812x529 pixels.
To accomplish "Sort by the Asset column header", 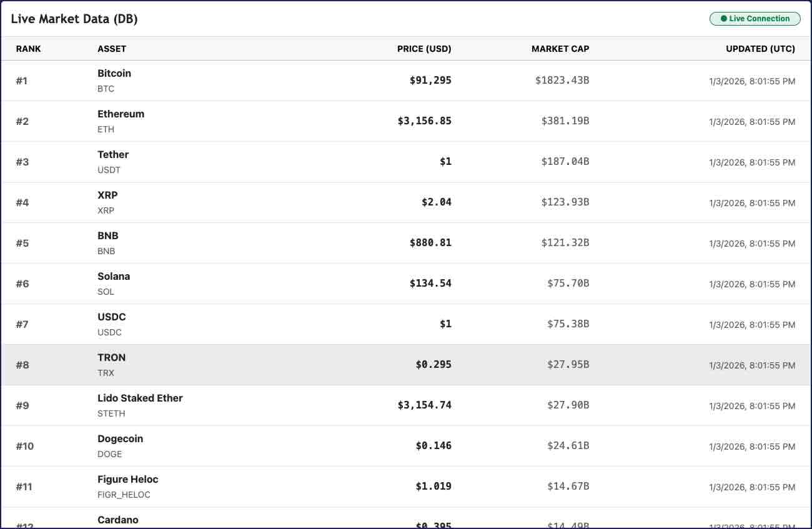I will pos(112,49).
